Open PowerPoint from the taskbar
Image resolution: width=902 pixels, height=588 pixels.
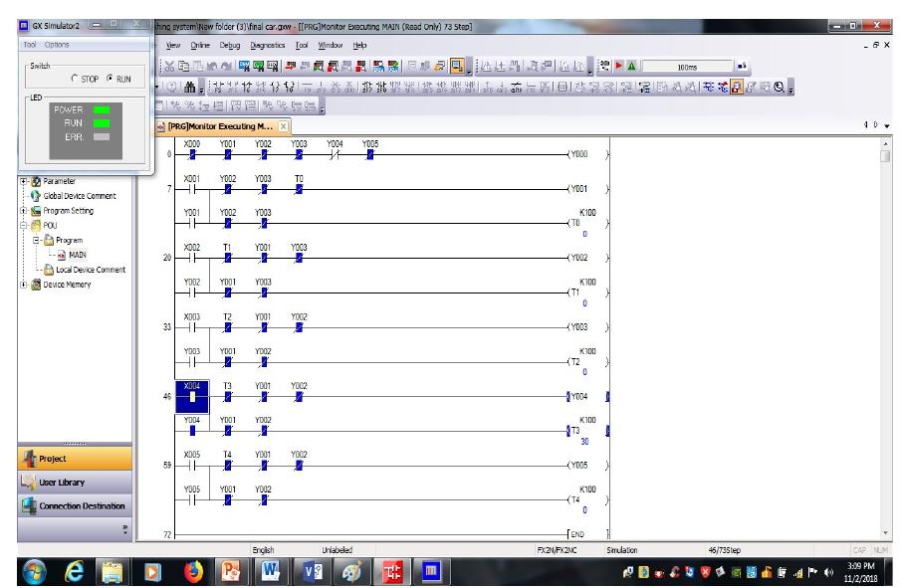(x=231, y=572)
